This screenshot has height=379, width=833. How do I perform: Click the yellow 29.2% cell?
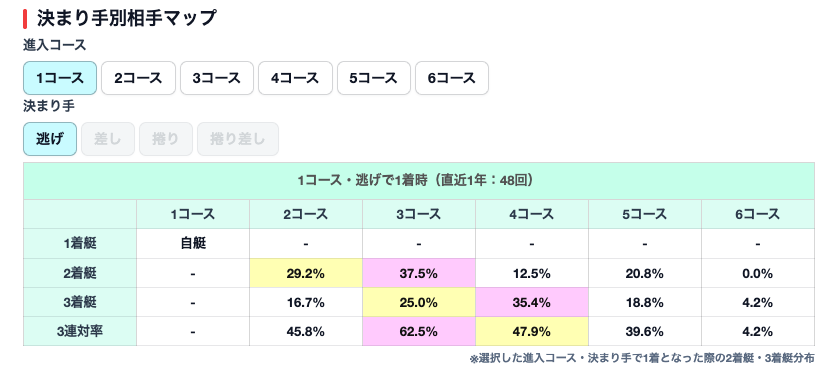tap(306, 273)
